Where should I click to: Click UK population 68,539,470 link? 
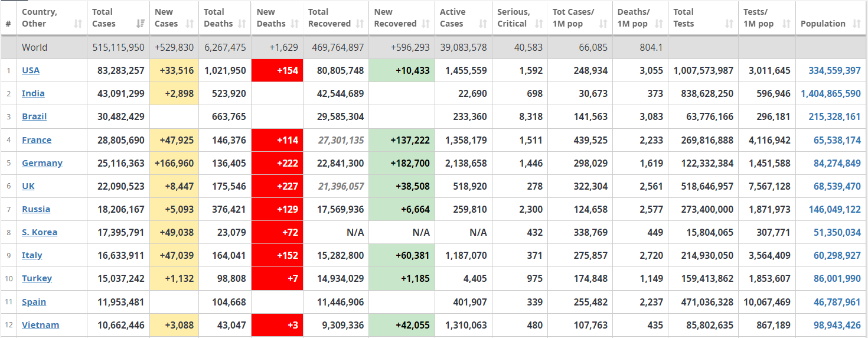(837, 186)
